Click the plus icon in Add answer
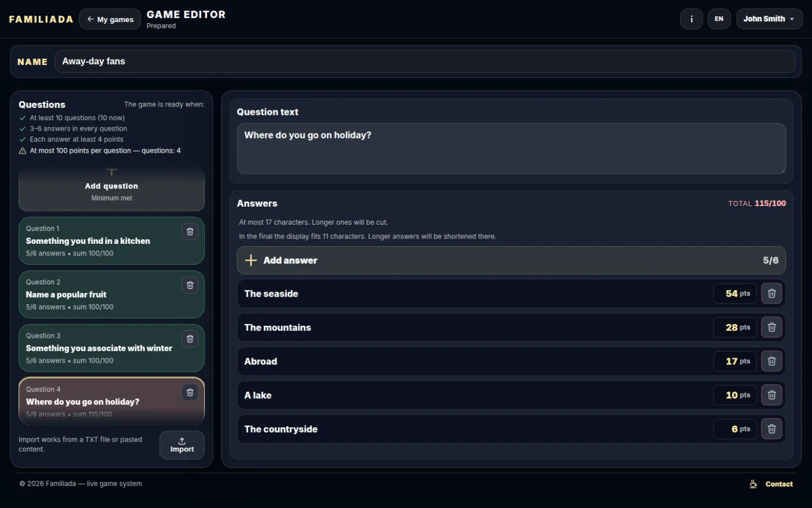 click(251, 260)
